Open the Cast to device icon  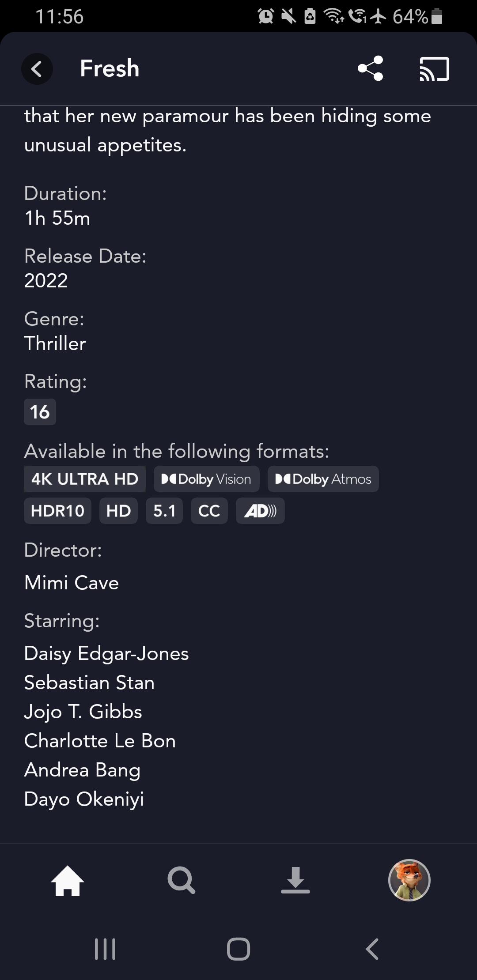434,69
